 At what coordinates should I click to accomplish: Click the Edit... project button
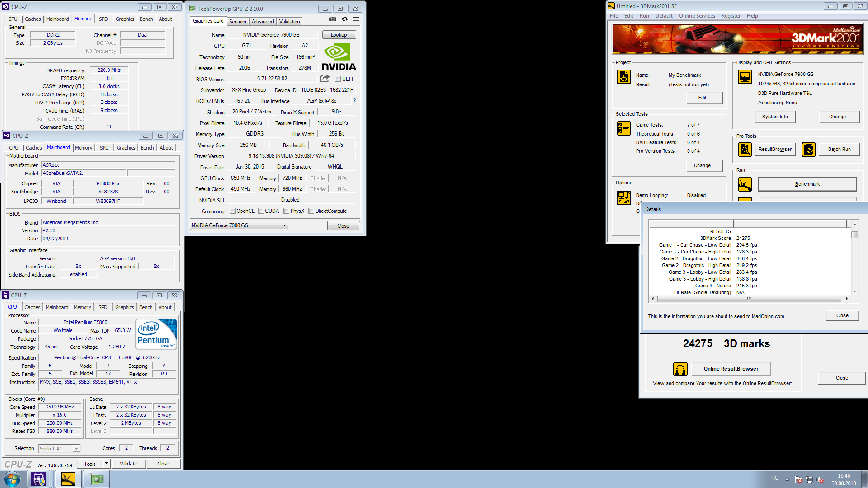click(x=704, y=98)
